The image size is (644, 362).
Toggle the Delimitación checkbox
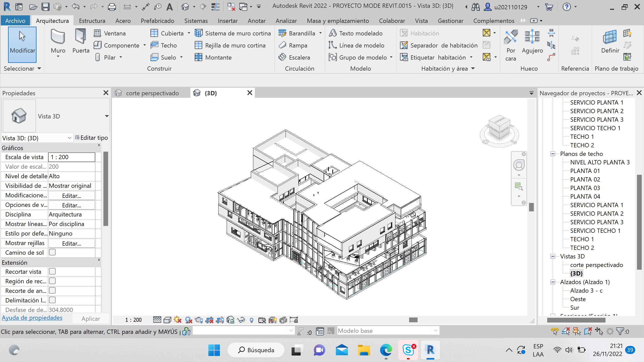(52, 300)
